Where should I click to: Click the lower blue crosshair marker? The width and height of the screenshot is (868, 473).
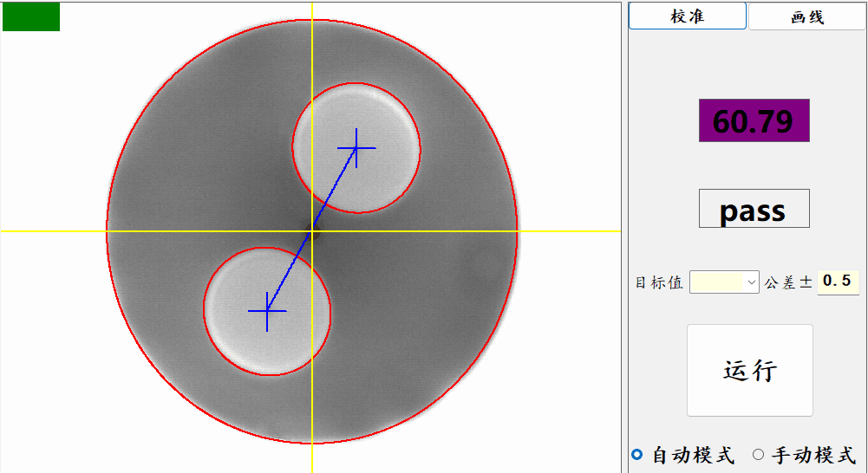pos(267,312)
